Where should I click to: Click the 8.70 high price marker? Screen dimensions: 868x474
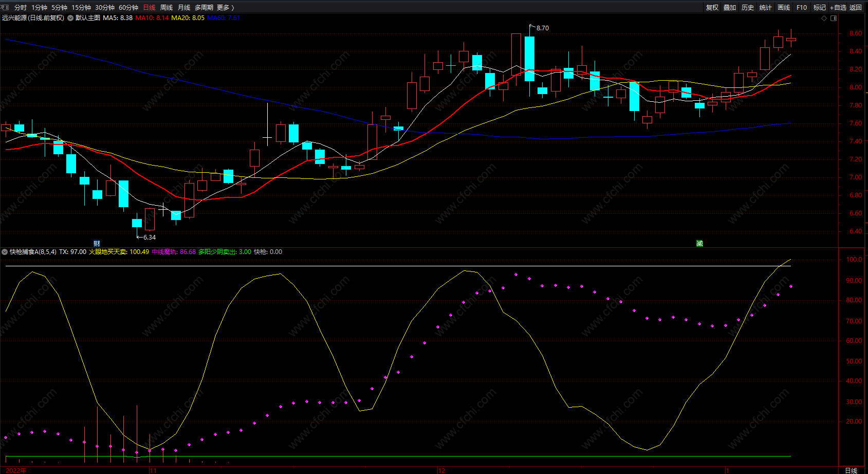click(542, 28)
